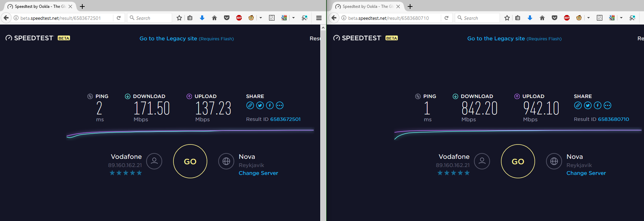The height and width of the screenshot is (221, 644).
Task: Share result 6583672501 on Facebook
Action: pyautogui.click(x=270, y=106)
